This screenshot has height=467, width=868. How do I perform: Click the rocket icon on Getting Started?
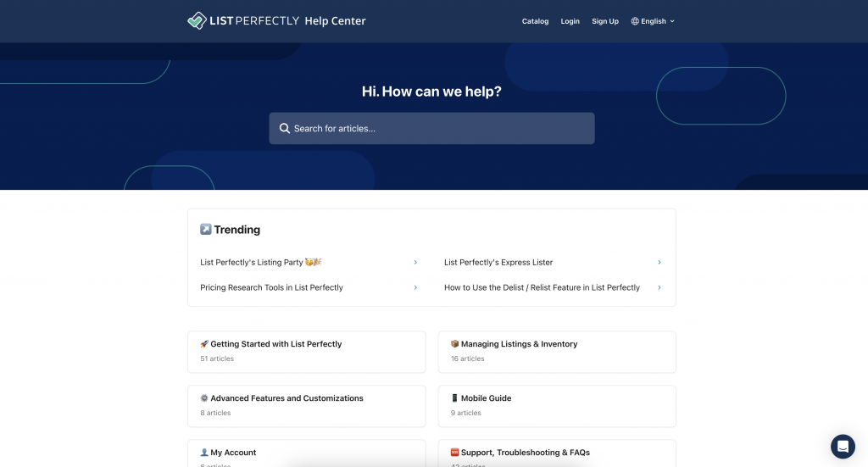pos(204,343)
